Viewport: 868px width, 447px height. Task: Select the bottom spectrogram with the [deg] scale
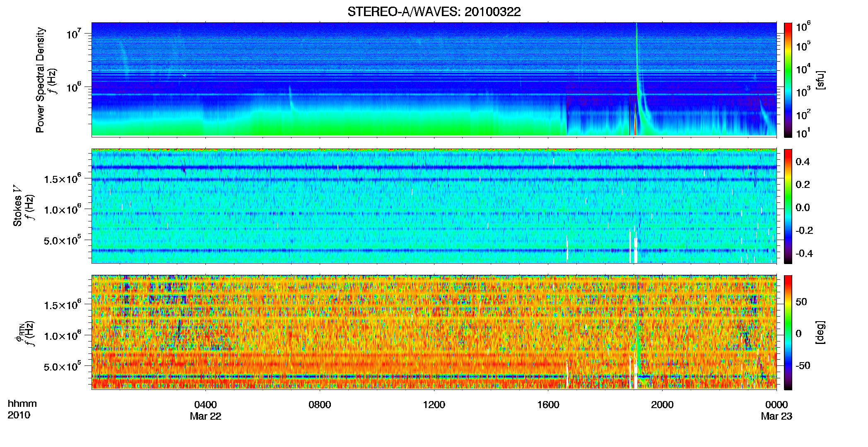pyautogui.click(x=434, y=332)
